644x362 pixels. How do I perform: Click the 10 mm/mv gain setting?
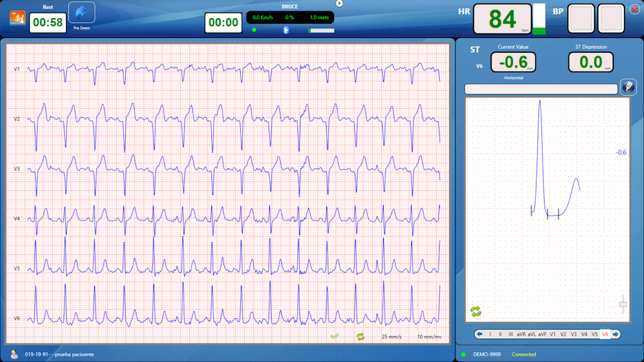coord(430,337)
